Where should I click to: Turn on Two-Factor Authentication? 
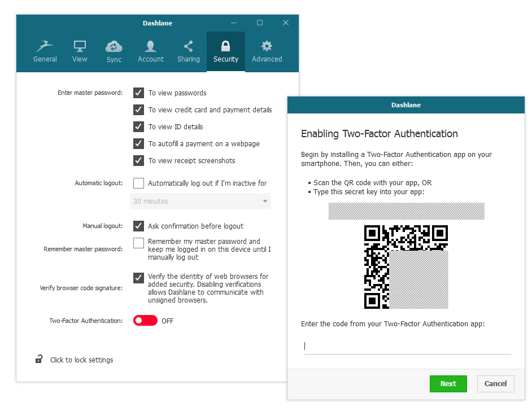tap(145, 320)
